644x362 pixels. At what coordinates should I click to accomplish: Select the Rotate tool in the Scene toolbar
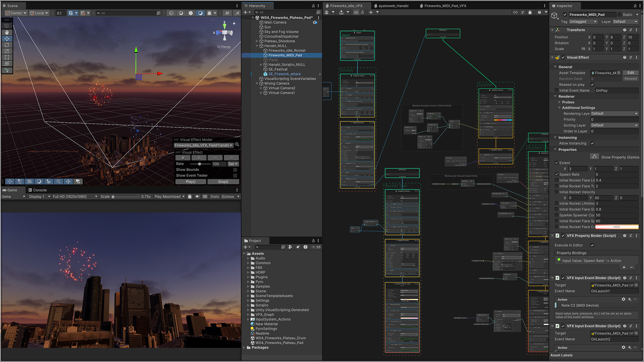[7, 45]
